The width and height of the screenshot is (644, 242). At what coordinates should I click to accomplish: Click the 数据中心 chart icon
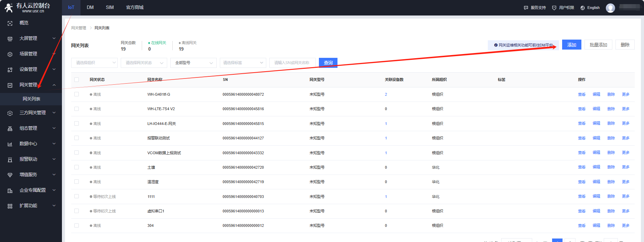(10, 144)
